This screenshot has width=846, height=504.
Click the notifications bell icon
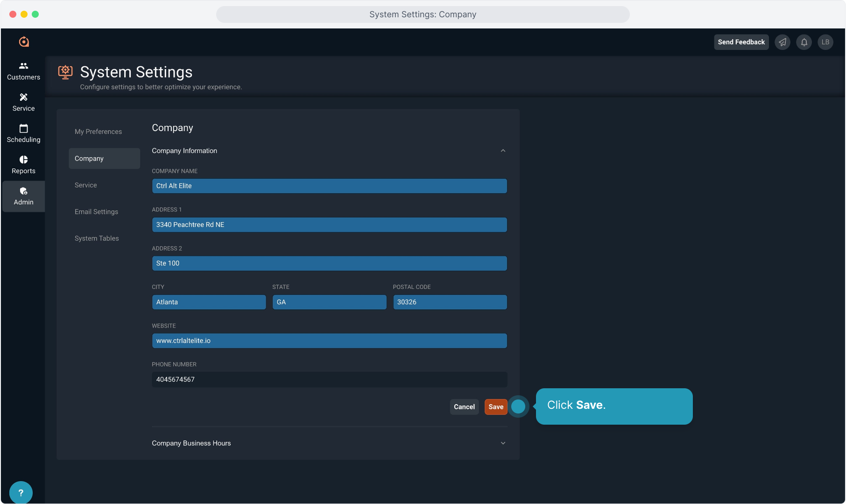[804, 42]
